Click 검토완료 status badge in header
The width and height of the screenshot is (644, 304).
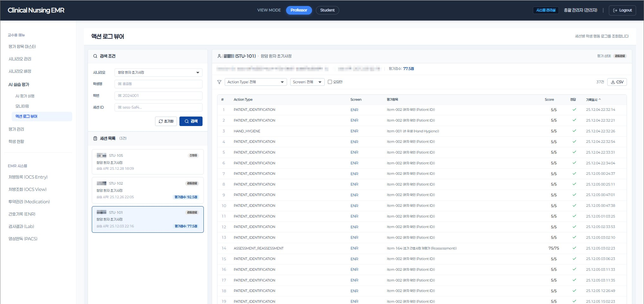coord(620,56)
